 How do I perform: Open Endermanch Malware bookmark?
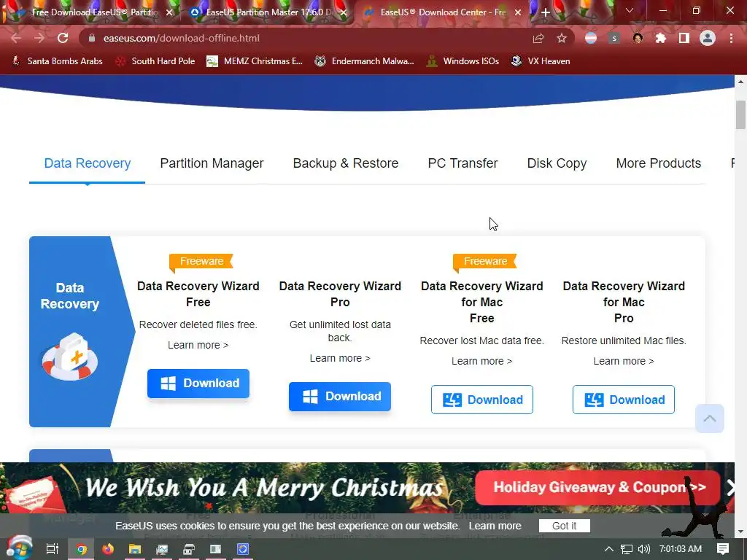365,61
